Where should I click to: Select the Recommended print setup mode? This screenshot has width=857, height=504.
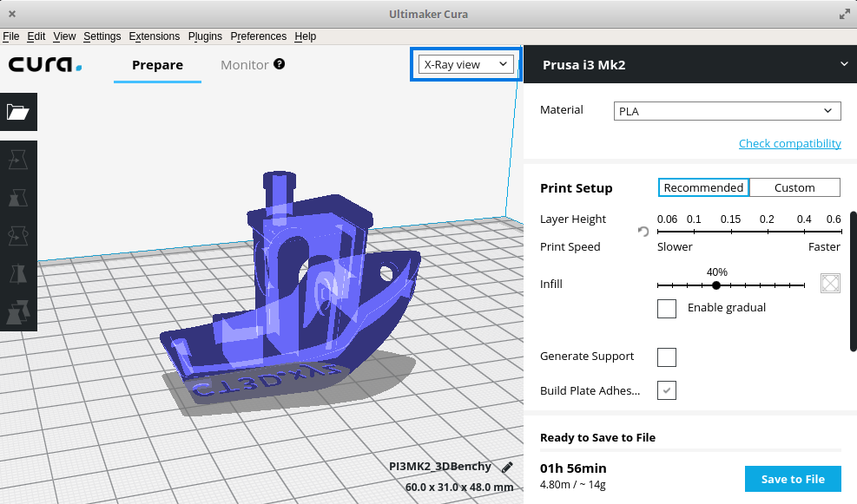(x=703, y=187)
